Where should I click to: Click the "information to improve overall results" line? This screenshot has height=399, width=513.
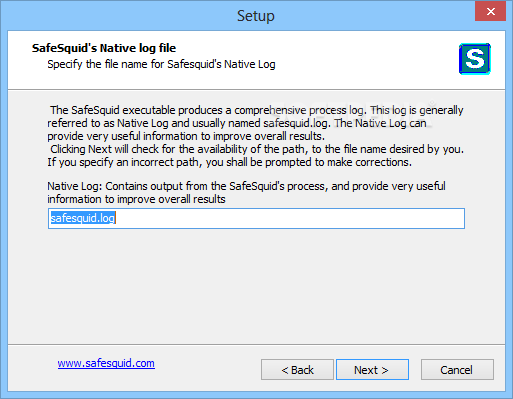point(136,199)
